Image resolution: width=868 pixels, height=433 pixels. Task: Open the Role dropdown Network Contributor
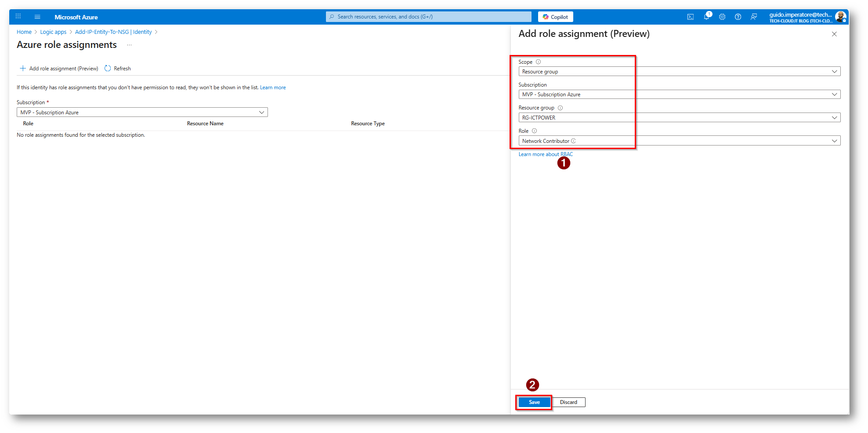[680, 141]
